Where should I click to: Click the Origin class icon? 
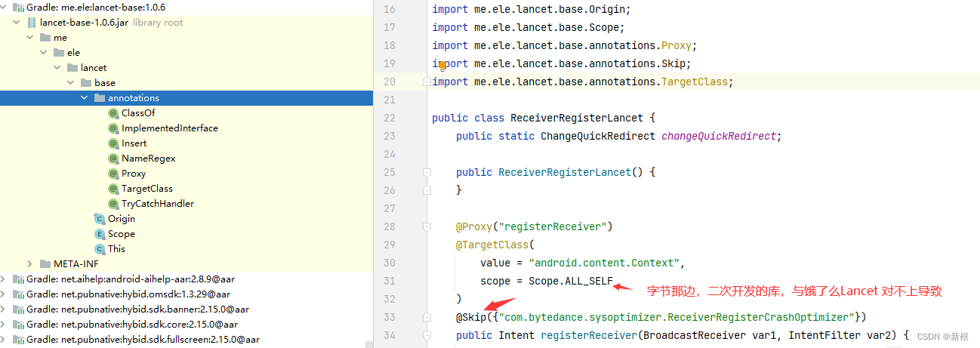(x=99, y=219)
